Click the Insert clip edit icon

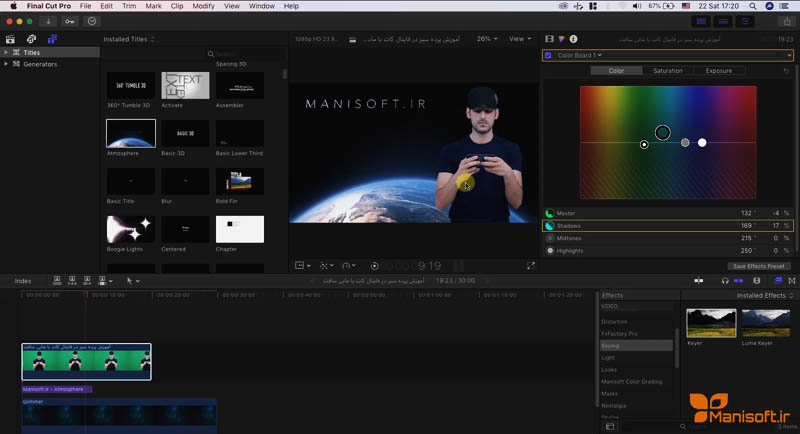(72, 280)
